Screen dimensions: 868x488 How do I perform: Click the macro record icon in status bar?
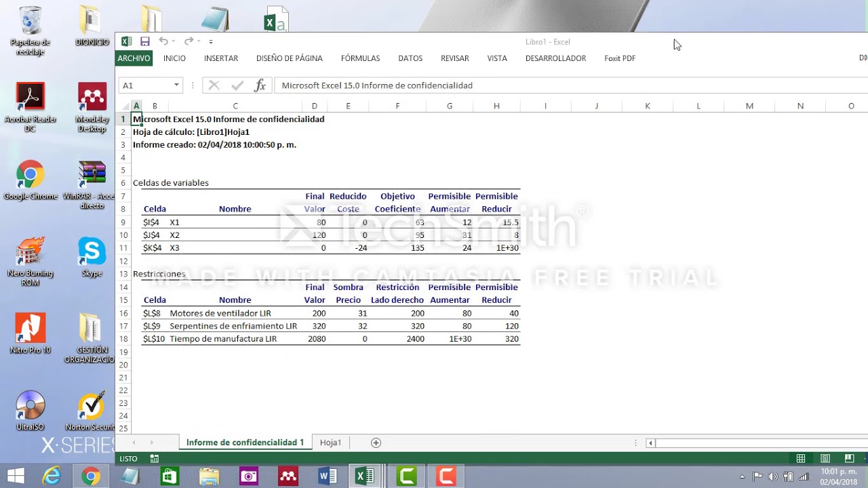coord(155,459)
